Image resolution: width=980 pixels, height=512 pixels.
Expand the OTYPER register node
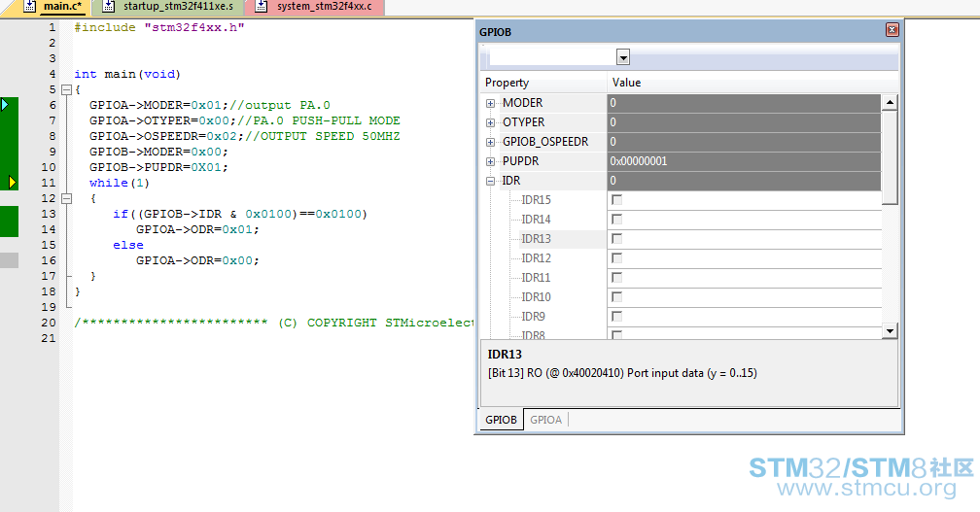point(491,123)
